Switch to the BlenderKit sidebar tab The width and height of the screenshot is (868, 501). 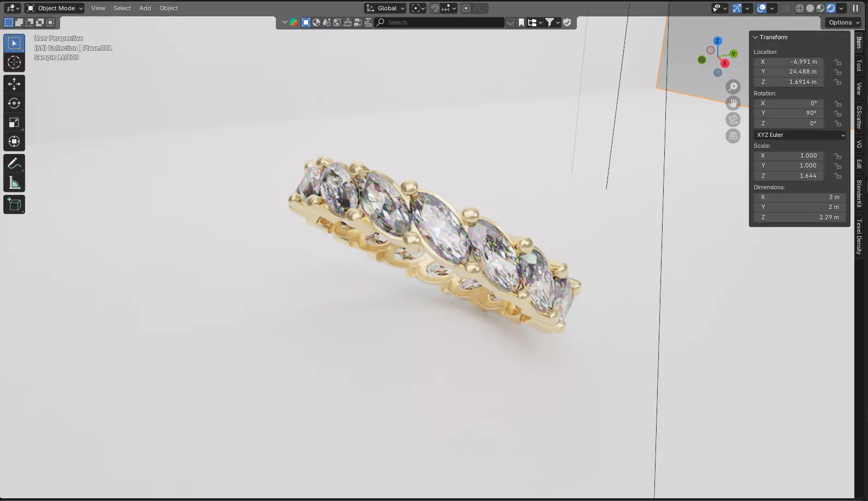859,193
